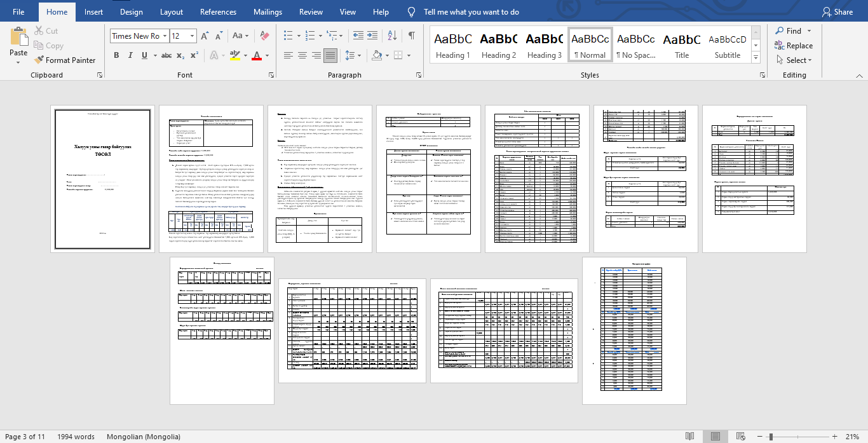Image resolution: width=868 pixels, height=443 pixels.
Task: Switch to the Layout tab
Action: [x=172, y=12]
